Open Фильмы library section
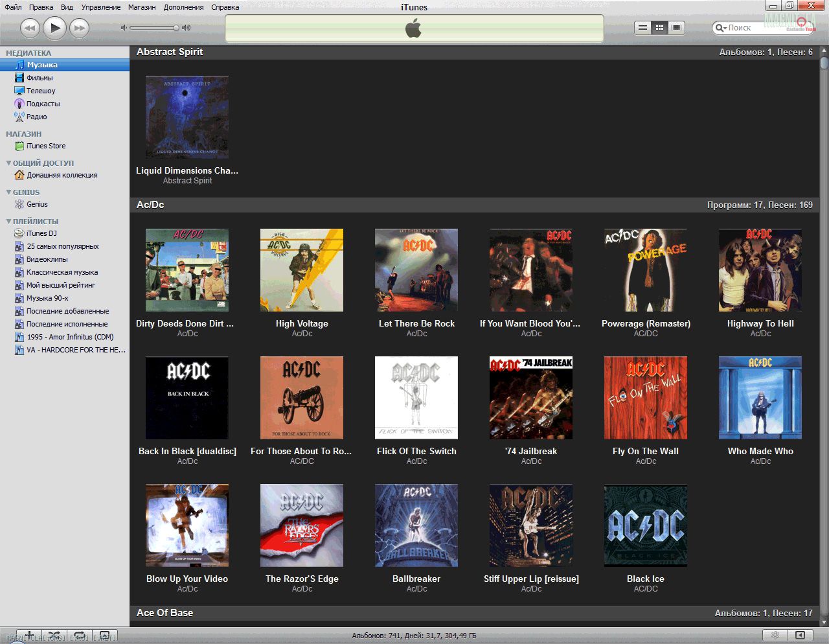 coord(65,78)
